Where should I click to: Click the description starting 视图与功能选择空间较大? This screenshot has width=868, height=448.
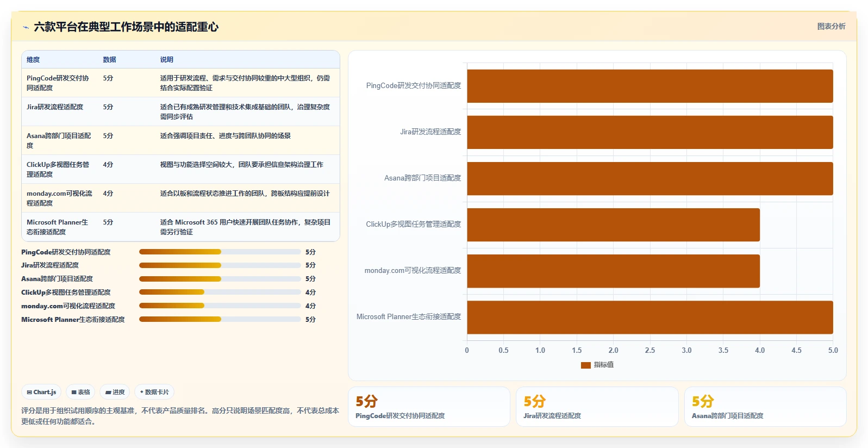[242, 165]
